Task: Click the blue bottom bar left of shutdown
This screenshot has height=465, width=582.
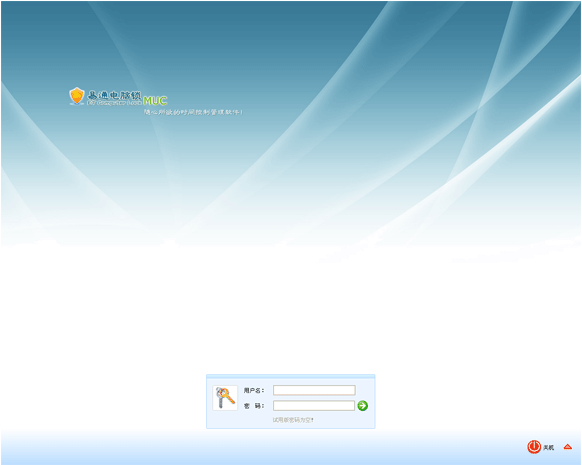Action: [x=260, y=449]
